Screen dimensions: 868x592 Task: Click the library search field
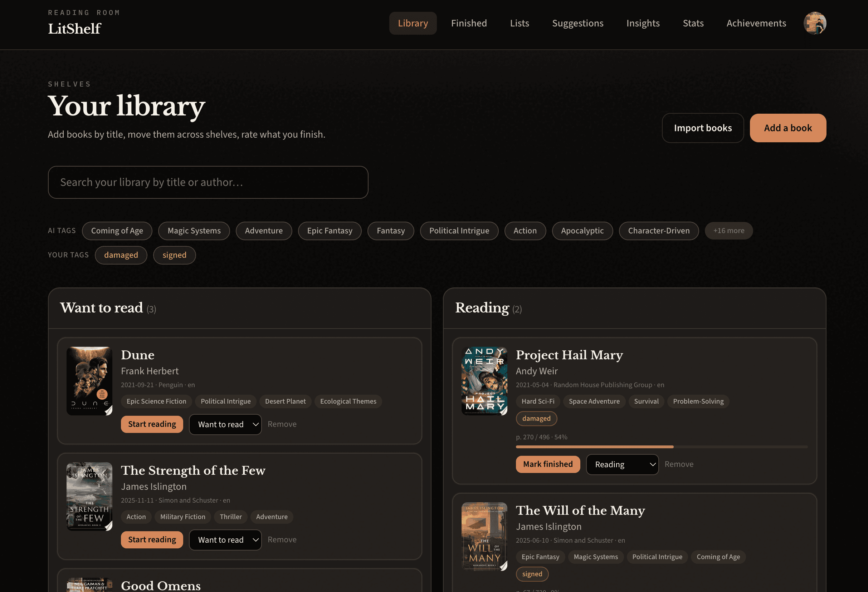[x=208, y=182]
